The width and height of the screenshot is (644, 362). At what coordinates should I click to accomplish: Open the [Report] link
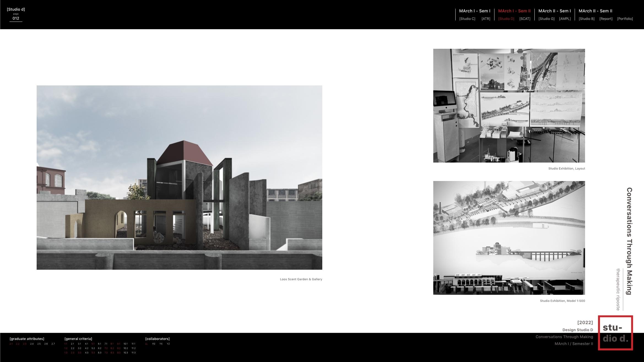606,19
